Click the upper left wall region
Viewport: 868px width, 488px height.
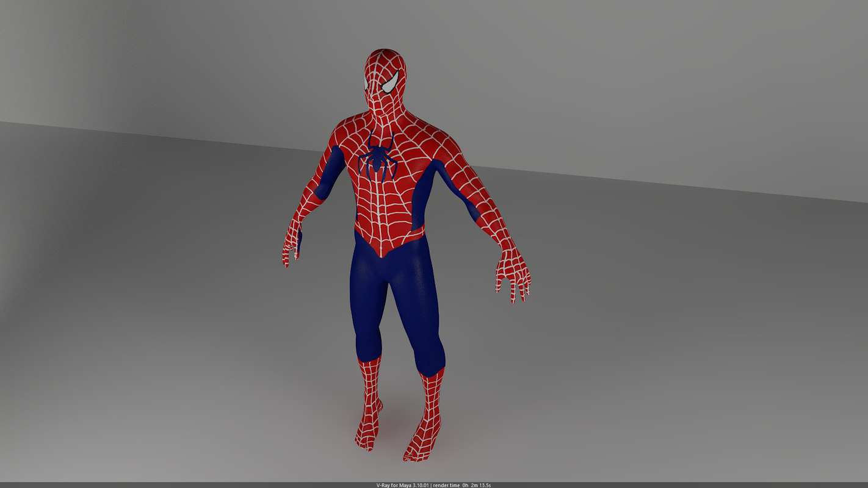[x=122, y=61]
